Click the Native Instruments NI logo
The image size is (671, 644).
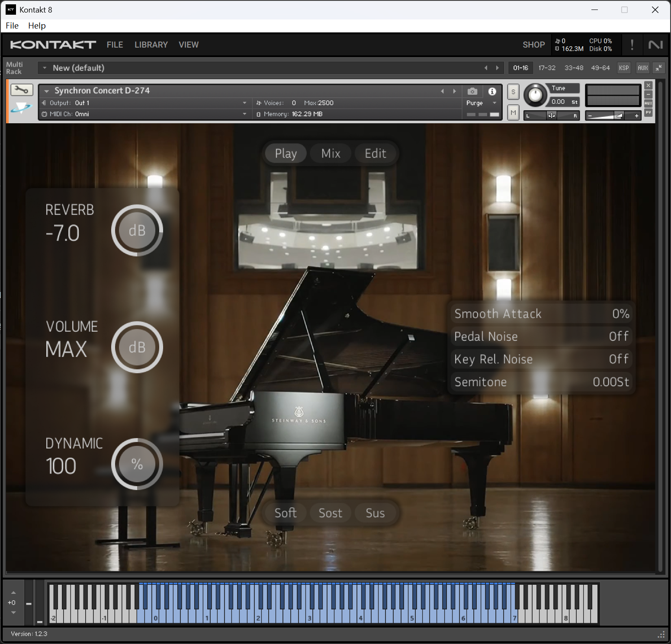(x=655, y=45)
